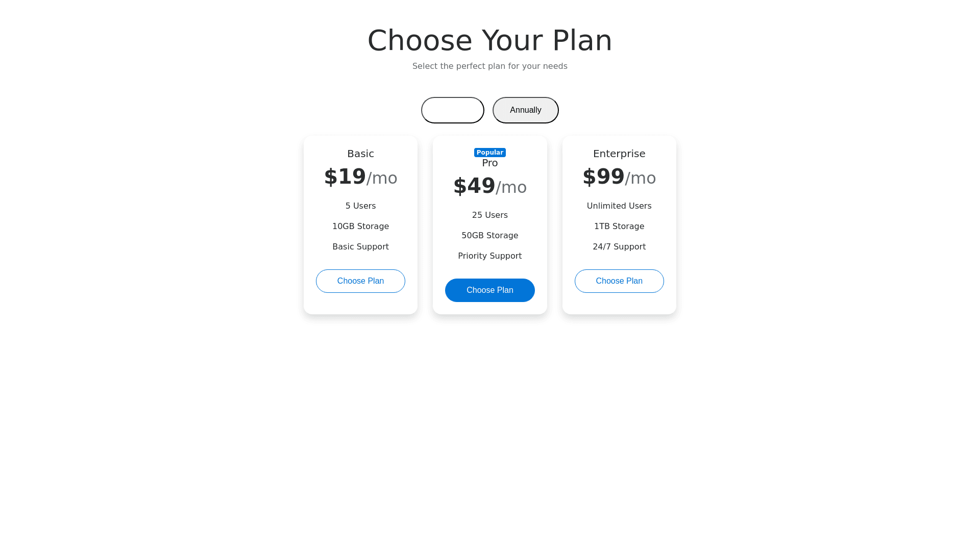
Task: Click the 1TB Storage feature text
Action: tap(619, 227)
